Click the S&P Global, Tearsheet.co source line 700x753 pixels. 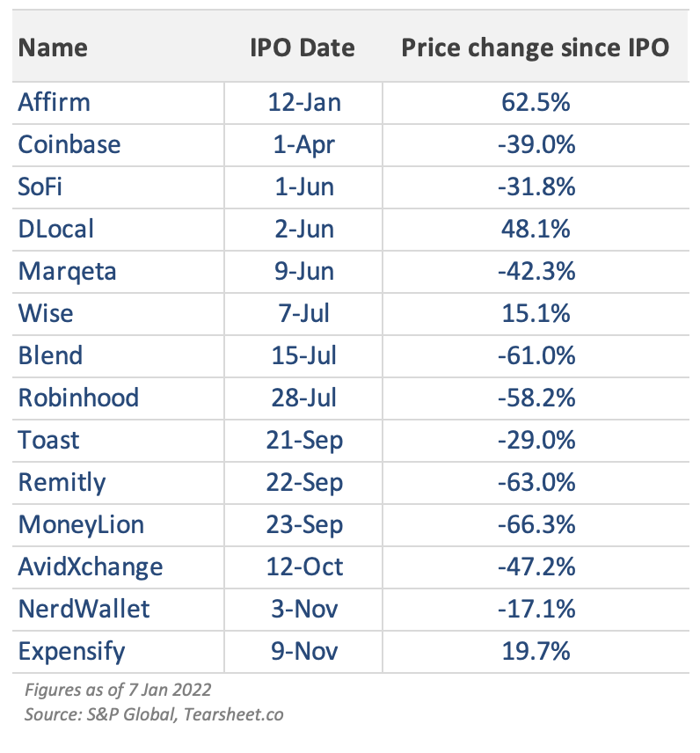153,714
